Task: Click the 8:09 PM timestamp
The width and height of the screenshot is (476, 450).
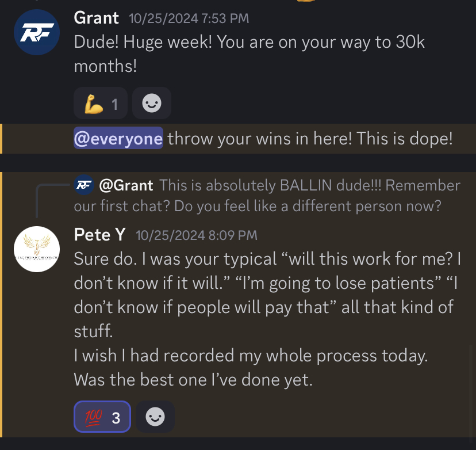Action: pos(197,235)
